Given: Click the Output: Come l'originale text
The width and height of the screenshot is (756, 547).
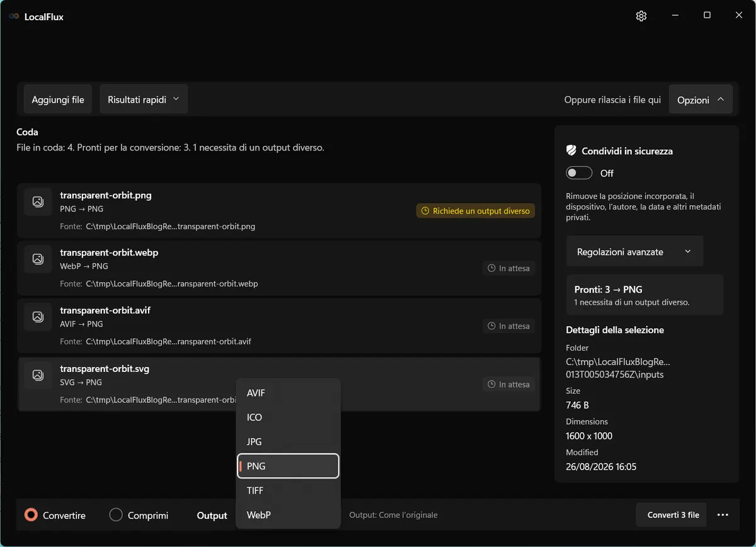Looking at the screenshot, I should click(x=393, y=515).
